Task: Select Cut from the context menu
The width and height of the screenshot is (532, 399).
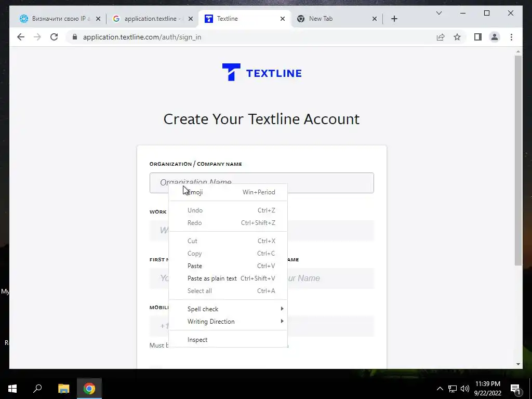Action: point(228,241)
